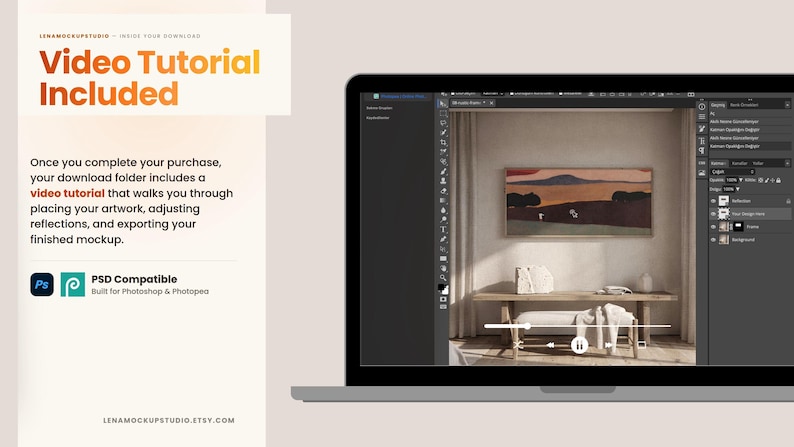Select the Blur (droplet) tool
Viewport: 794px width, 447px height.
coord(443,210)
